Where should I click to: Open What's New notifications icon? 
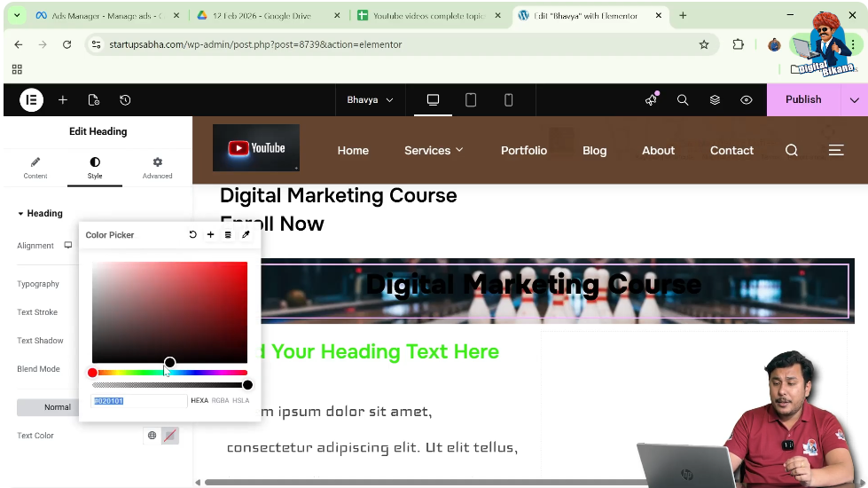[x=651, y=99]
